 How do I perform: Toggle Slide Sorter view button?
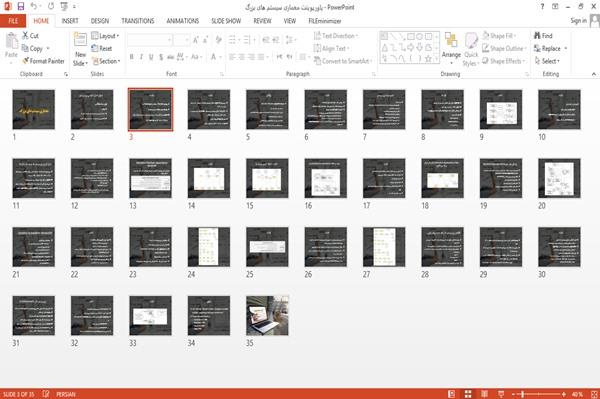click(x=468, y=394)
